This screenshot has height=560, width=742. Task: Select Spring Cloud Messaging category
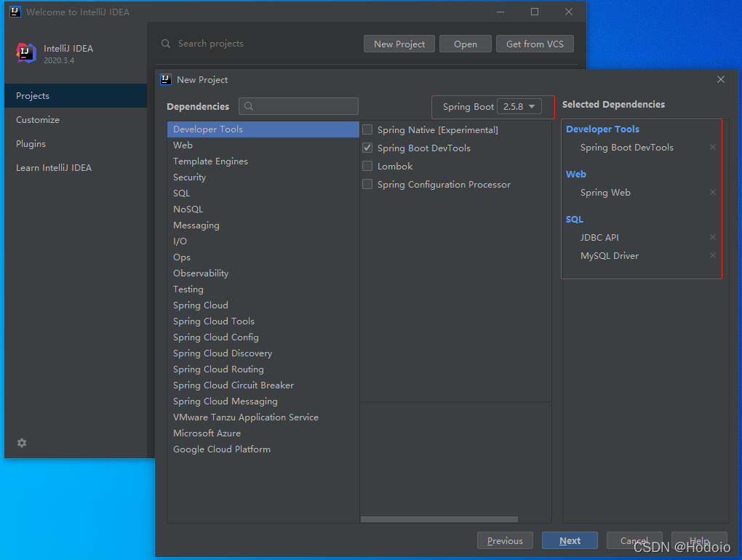tap(263, 401)
